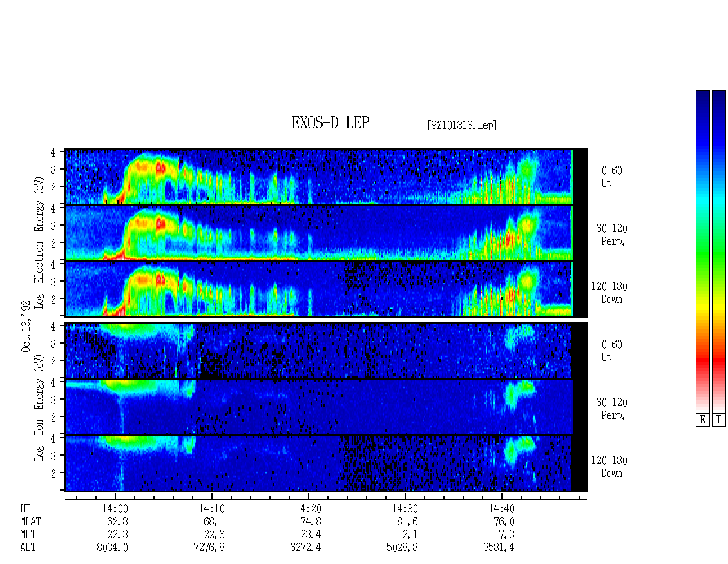The width and height of the screenshot is (728, 564).
Task: Click the MLAT row header
Action: pyautogui.click(x=30, y=521)
